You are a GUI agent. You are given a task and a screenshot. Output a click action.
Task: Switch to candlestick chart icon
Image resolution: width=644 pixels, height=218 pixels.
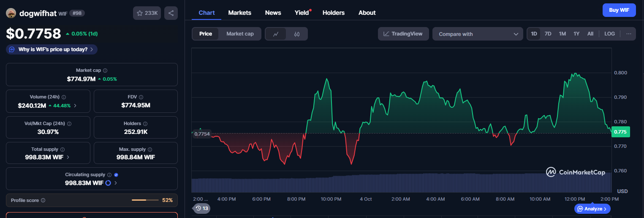click(x=297, y=34)
